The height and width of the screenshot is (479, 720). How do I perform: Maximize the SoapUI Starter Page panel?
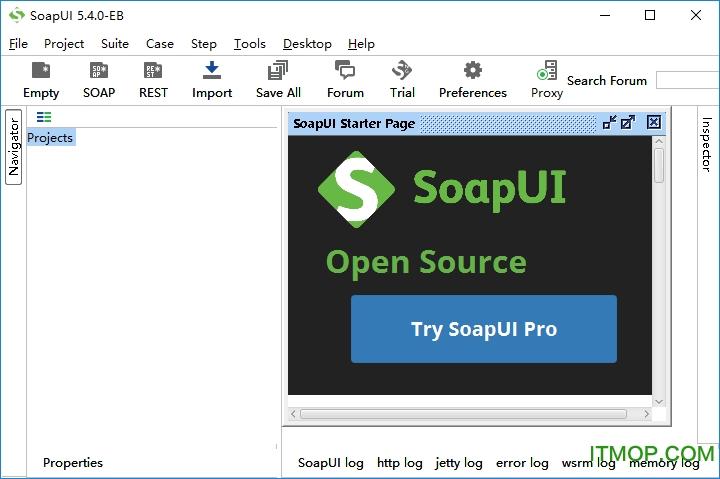click(x=628, y=123)
